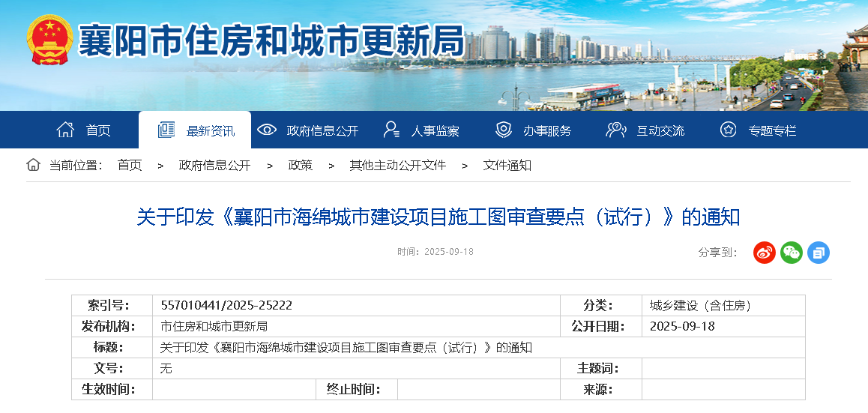The width and height of the screenshot is (868, 413).
Task: Click the newspaper icon beside 最新资讯
Action: (x=166, y=130)
